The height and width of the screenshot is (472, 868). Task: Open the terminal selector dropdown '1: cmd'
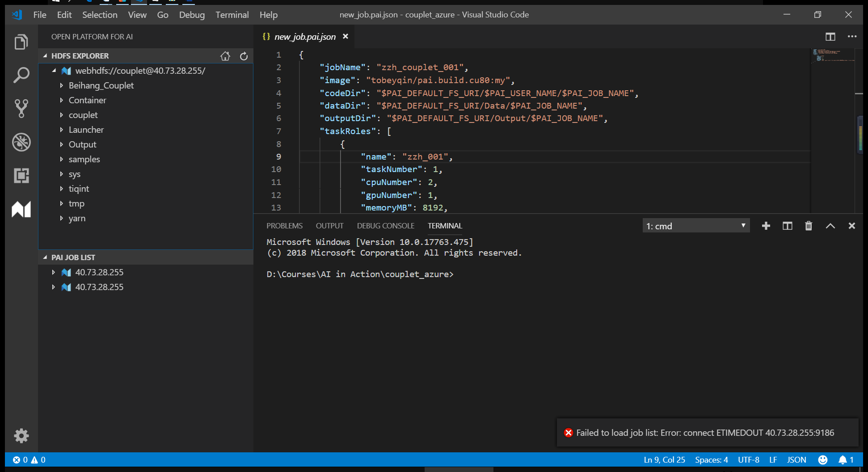[695, 226]
